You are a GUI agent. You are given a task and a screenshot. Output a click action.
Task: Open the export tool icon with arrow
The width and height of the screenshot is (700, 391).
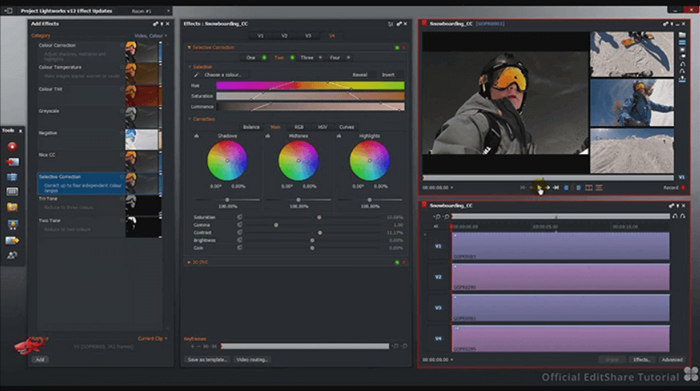click(x=12, y=241)
